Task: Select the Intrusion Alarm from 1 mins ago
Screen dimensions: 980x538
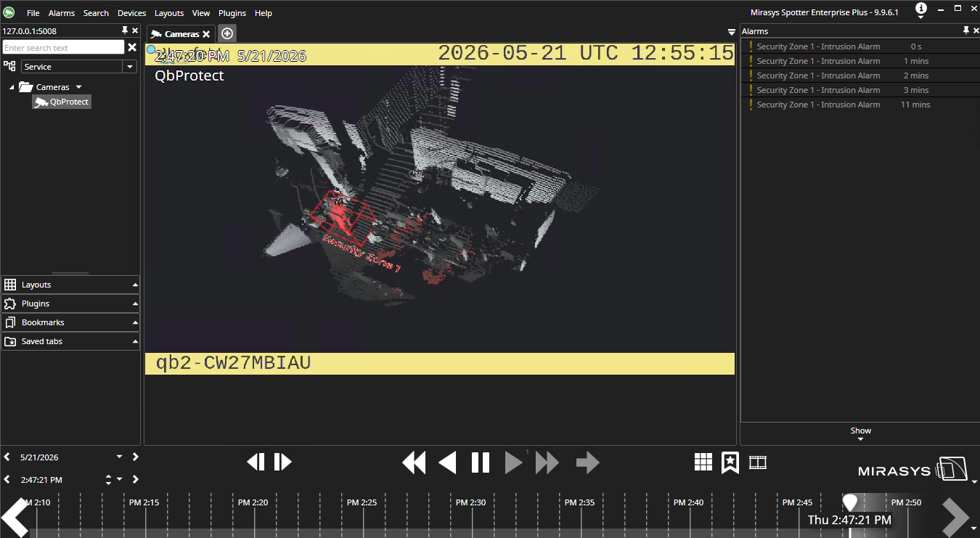Action: (859, 61)
